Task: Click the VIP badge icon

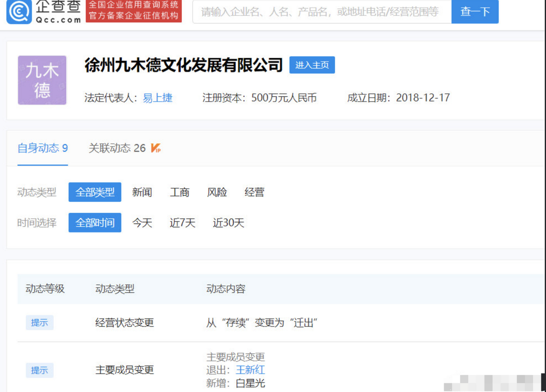Action: (156, 148)
